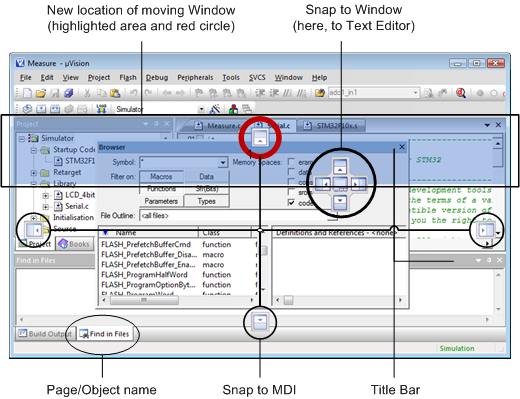520x399 pixels.
Task: Click the Navigate Backwards arrow icon
Action: click(x=167, y=93)
